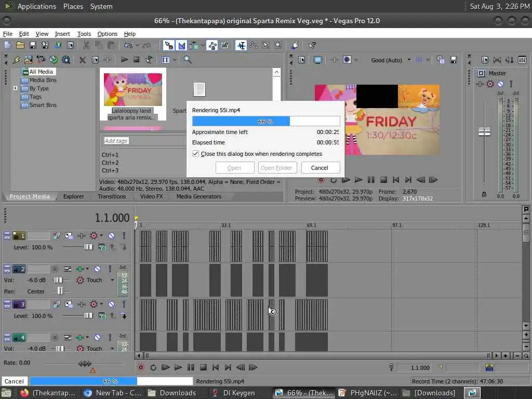Open a project with the folder icon

pos(20,45)
